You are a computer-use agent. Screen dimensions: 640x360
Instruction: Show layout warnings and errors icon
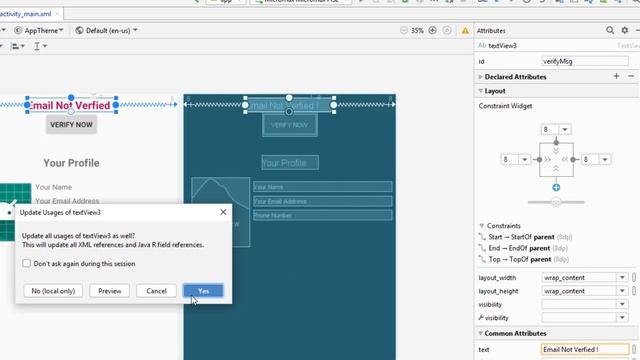[x=465, y=31]
